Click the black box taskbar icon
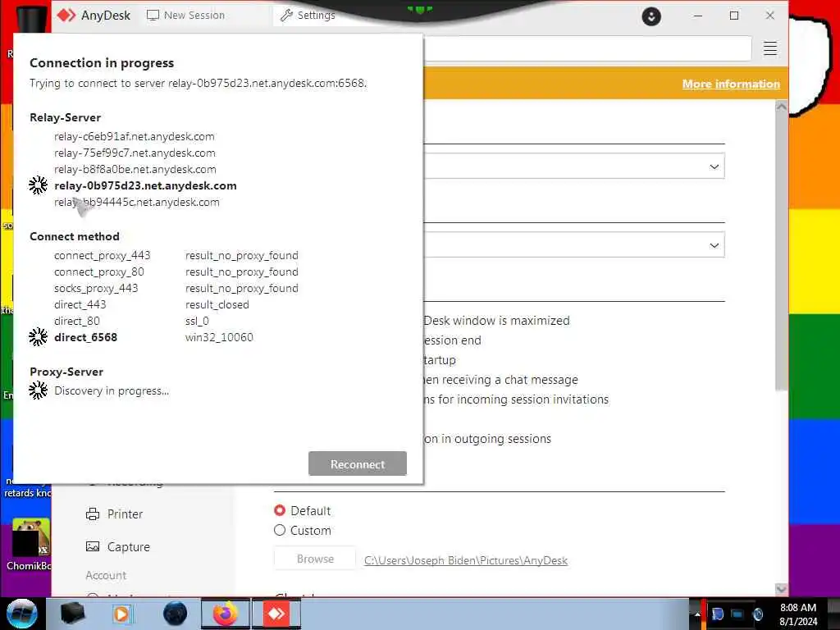 tap(72, 614)
